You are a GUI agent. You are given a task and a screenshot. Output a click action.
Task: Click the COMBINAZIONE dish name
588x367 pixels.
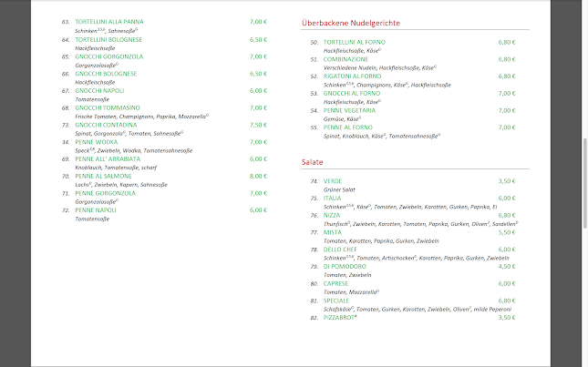(349, 59)
